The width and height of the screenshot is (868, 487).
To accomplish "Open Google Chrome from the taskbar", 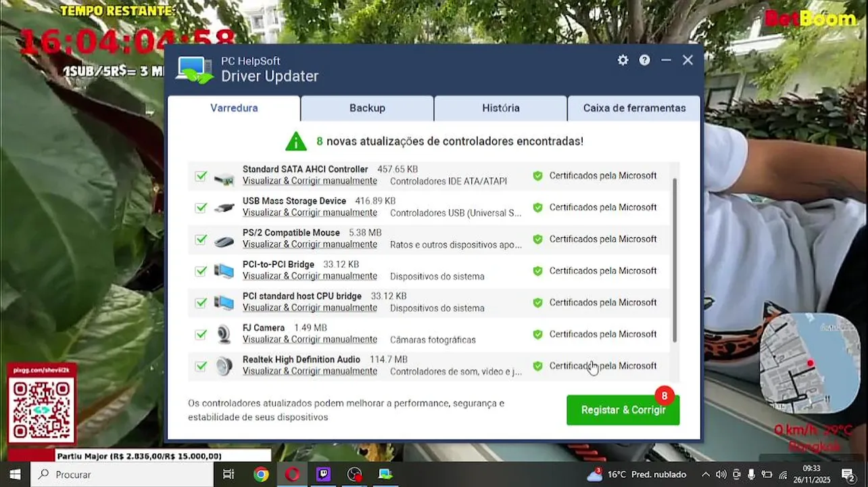I will coord(261,474).
